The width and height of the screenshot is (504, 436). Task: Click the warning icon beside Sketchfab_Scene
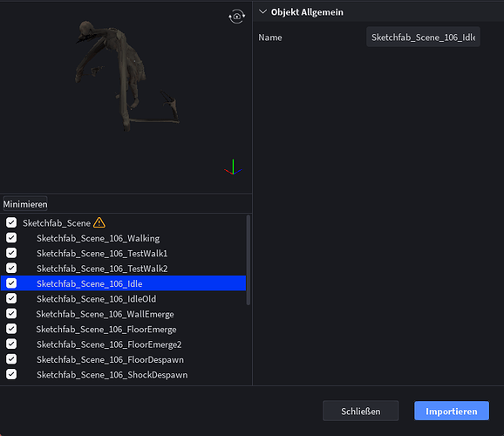pyautogui.click(x=99, y=222)
